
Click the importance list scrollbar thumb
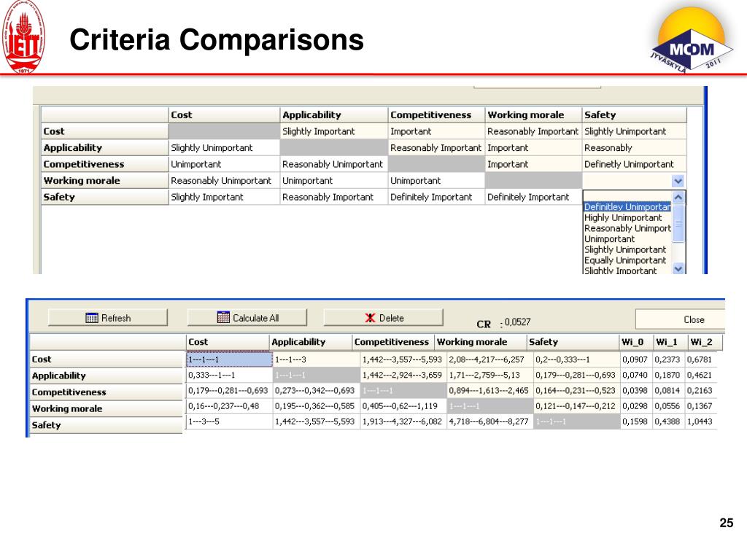678,223
